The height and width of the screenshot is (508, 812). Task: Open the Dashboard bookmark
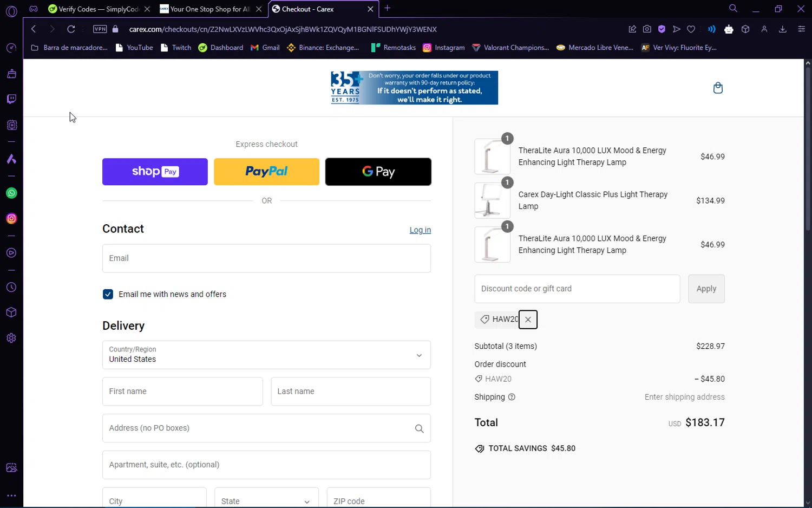pyautogui.click(x=221, y=48)
